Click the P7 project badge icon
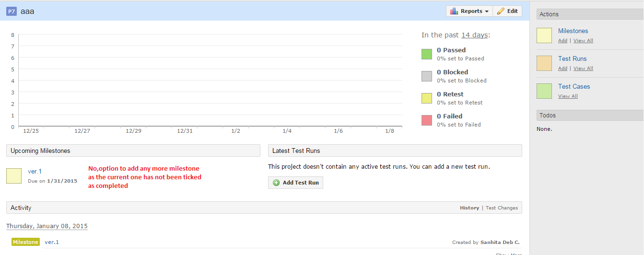Screen dimensions: 644x255 (12, 11)
